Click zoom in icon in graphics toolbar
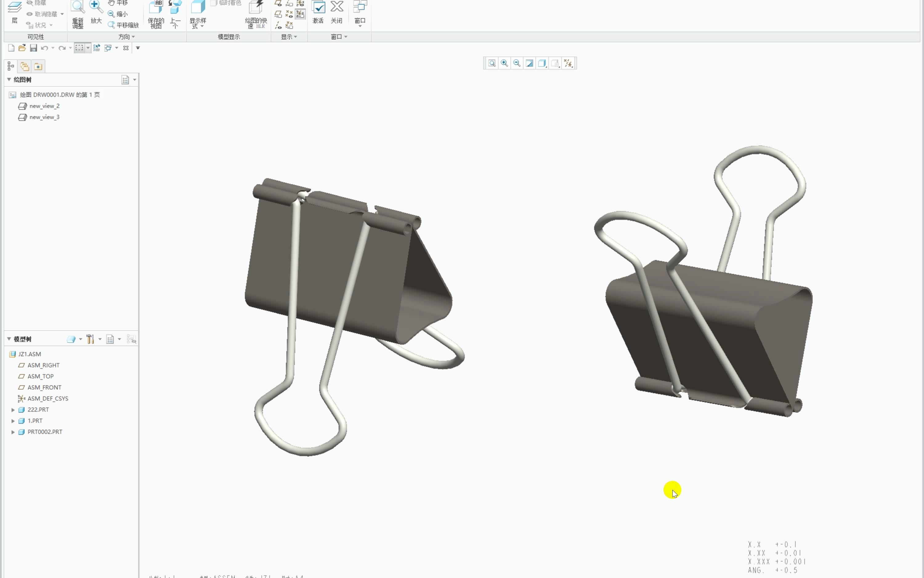 pyautogui.click(x=505, y=63)
